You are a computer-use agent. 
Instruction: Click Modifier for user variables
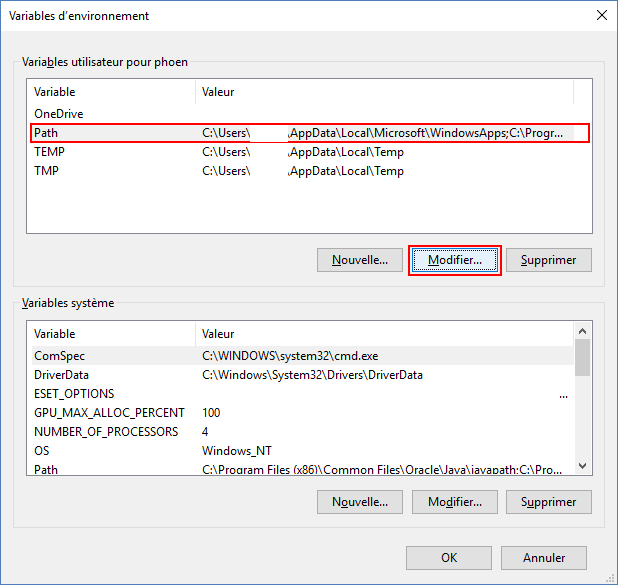click(x=455, y=260)
